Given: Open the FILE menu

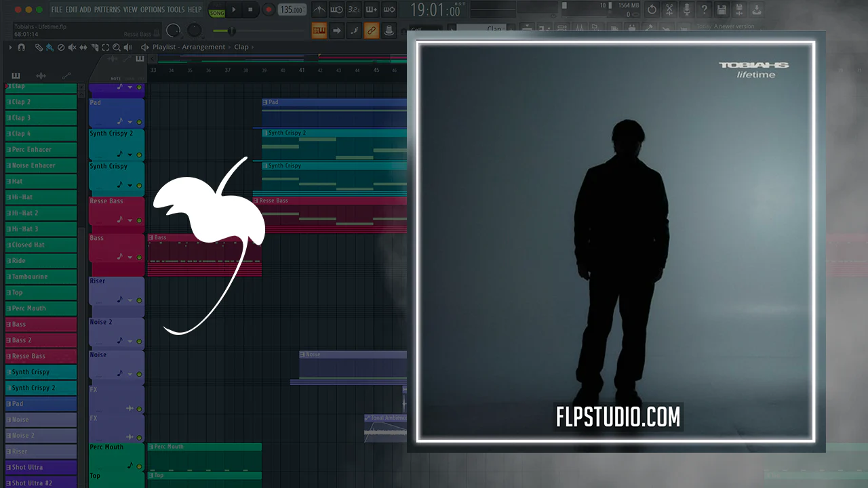Looking at the screenshot, I should tap(56, 9).
